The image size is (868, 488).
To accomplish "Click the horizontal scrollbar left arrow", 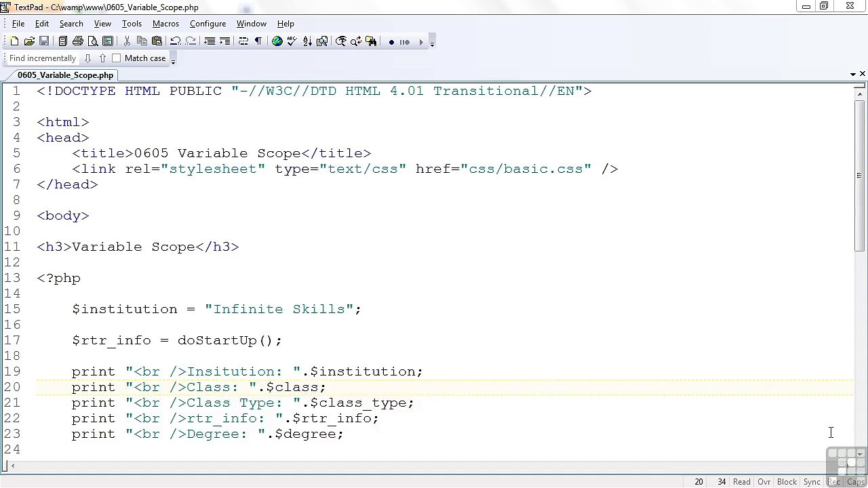I will pos(12,466).
